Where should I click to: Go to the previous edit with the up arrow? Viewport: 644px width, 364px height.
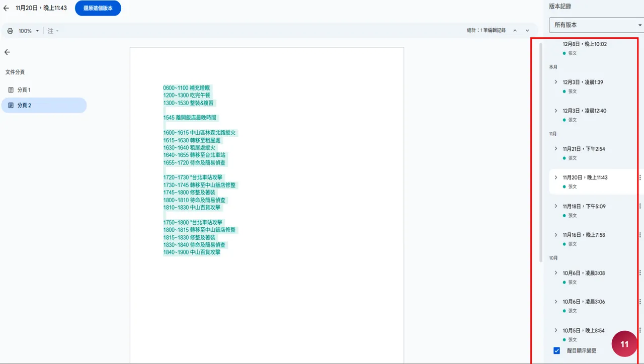point(515,31)
